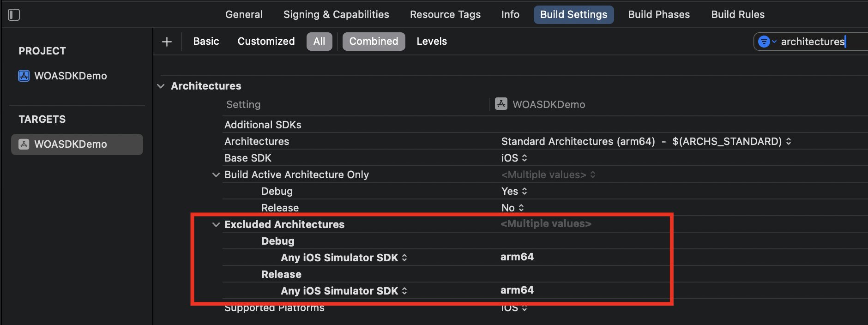Collapse the Excluded Architectures row
This screenshot has height=325, width=868.
[216, 225]
